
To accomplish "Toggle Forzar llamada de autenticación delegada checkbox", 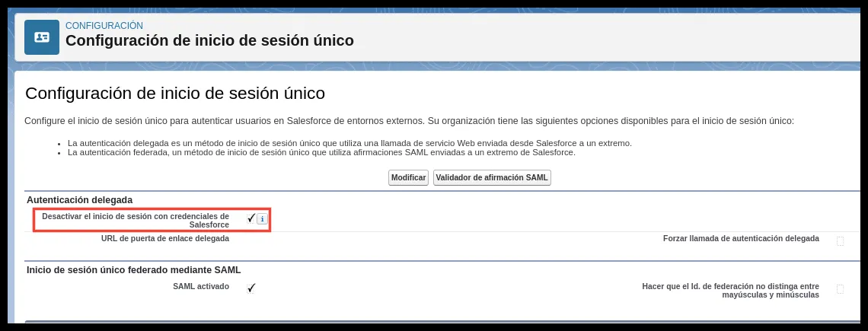I will (840, 240).
